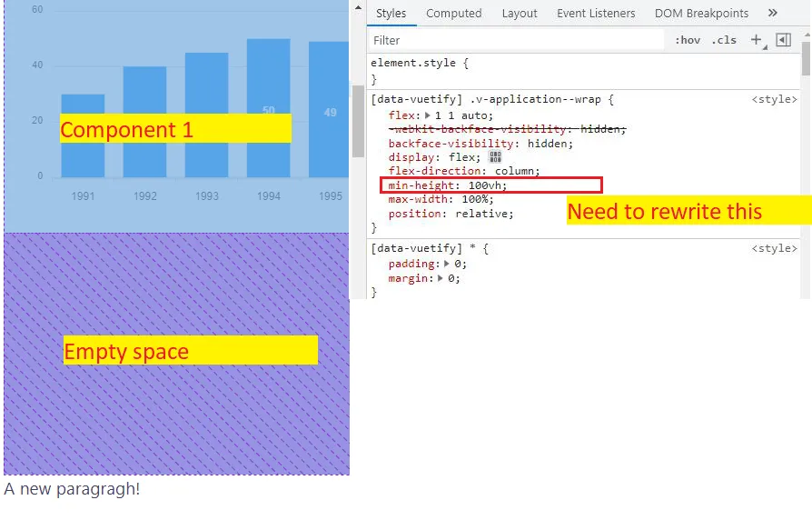The height and width of the screenshot is (520, 812).
Task: Click the position value relative
Action: tap(481, 214)
